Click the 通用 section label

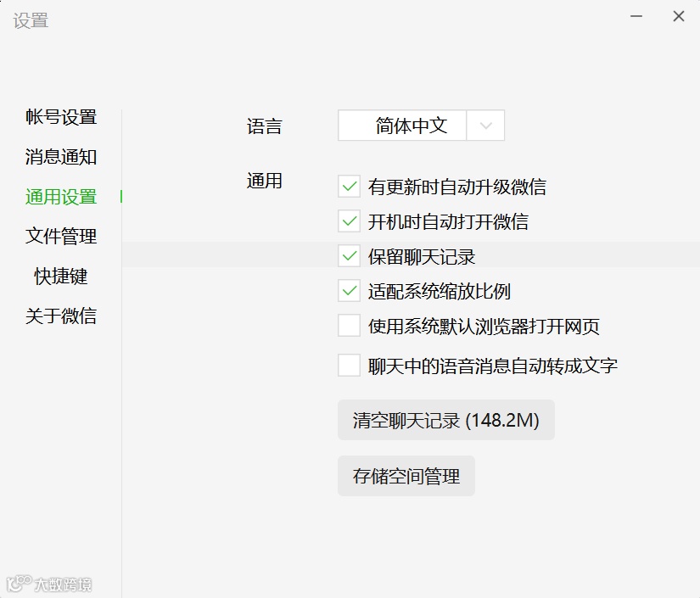click(x=264, y=181)
